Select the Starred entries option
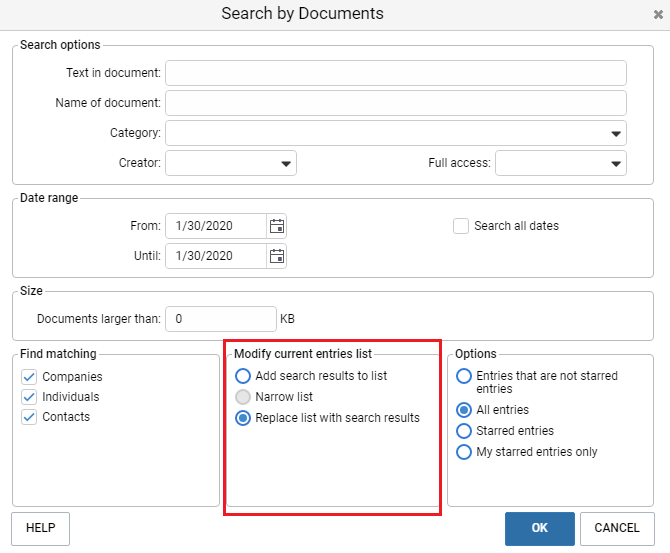Viewport: 670px width, 553px height. pos(464,431)
